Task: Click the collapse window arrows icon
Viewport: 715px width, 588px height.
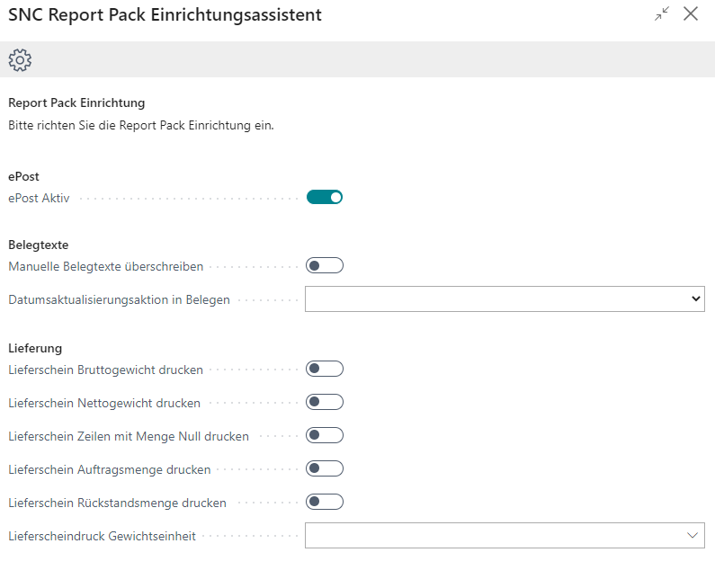Action: [662, 14]
